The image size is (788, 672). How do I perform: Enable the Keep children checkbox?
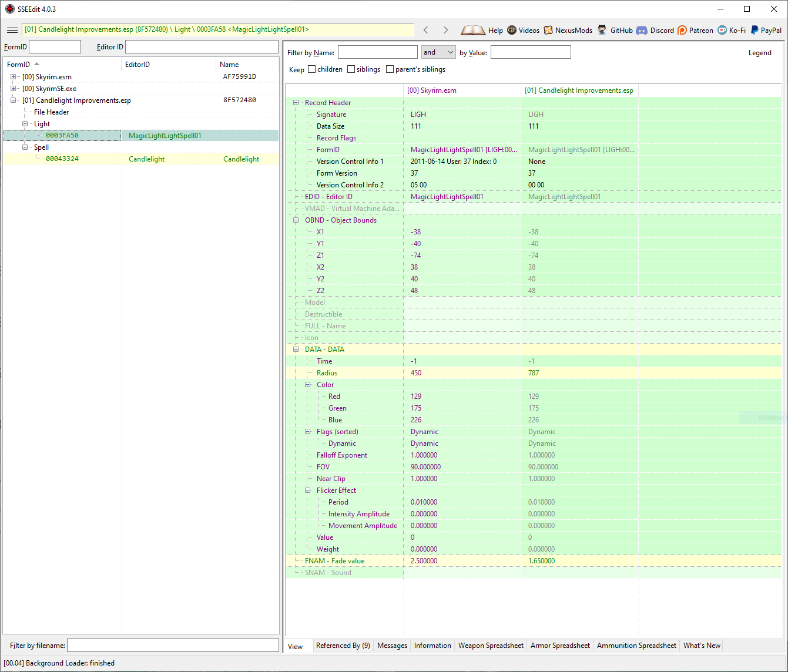pos(312,69)
